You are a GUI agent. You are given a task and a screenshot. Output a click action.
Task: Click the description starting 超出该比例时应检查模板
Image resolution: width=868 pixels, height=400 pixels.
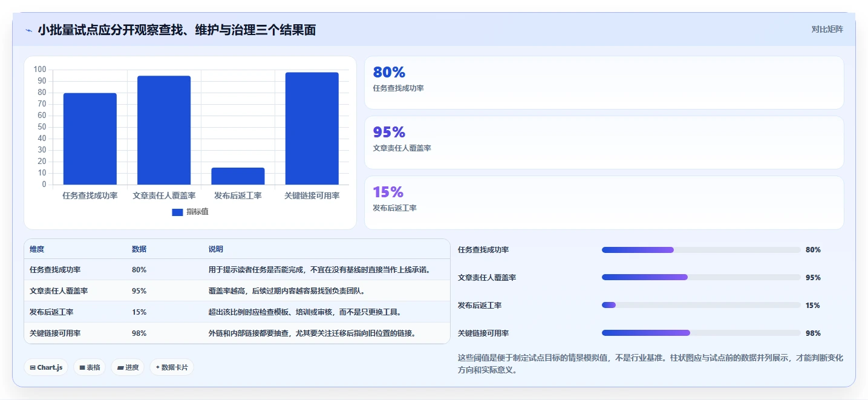click(305, 312)
